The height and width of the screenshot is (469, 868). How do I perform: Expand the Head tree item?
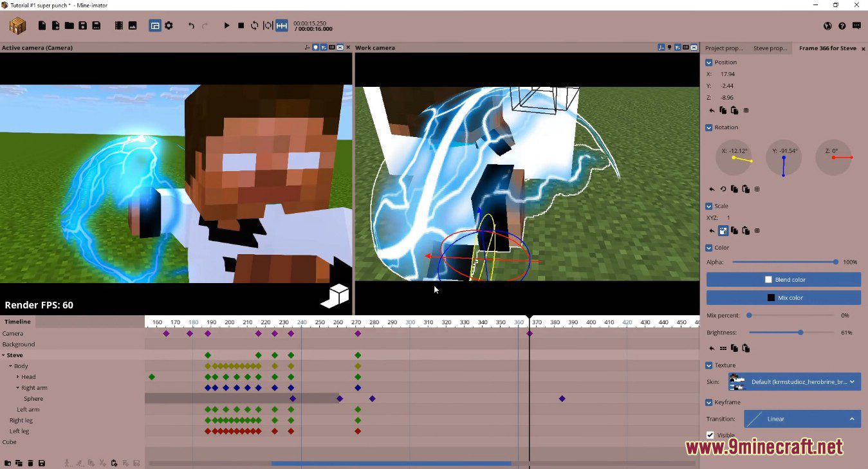(x=17, y=377)
